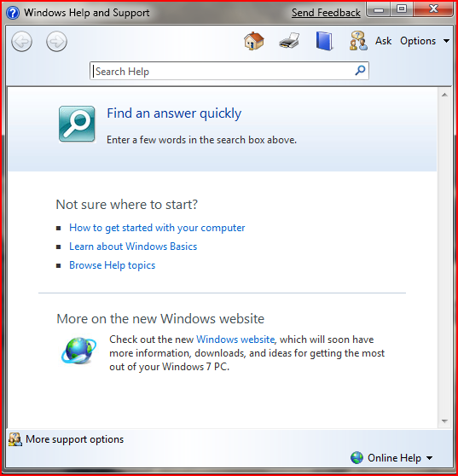Click 'Not sure where to start?' heading text
Viewport: 458px width, 476px height.
click(127, 204)
